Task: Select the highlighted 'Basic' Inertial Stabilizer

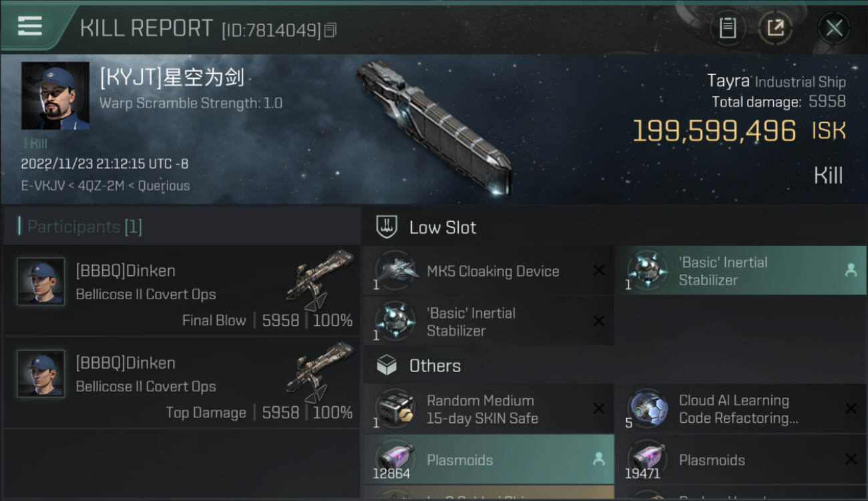Action: pos(740,271)
